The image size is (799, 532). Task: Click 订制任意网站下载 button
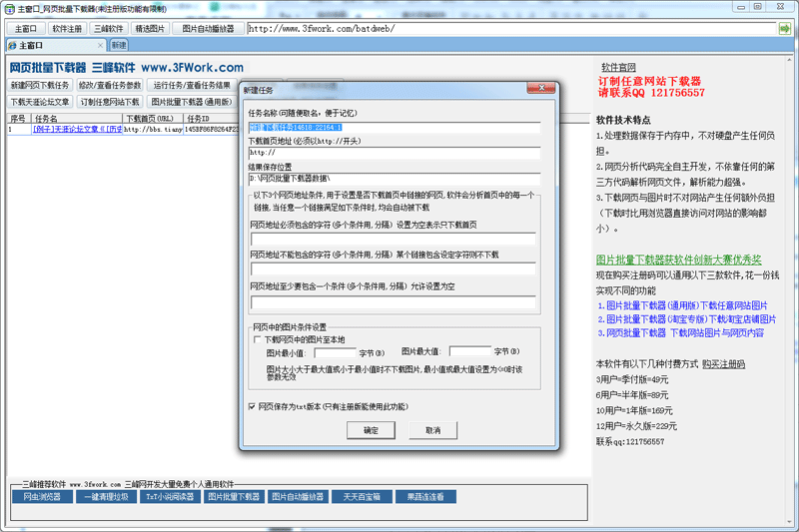(110, 102)
